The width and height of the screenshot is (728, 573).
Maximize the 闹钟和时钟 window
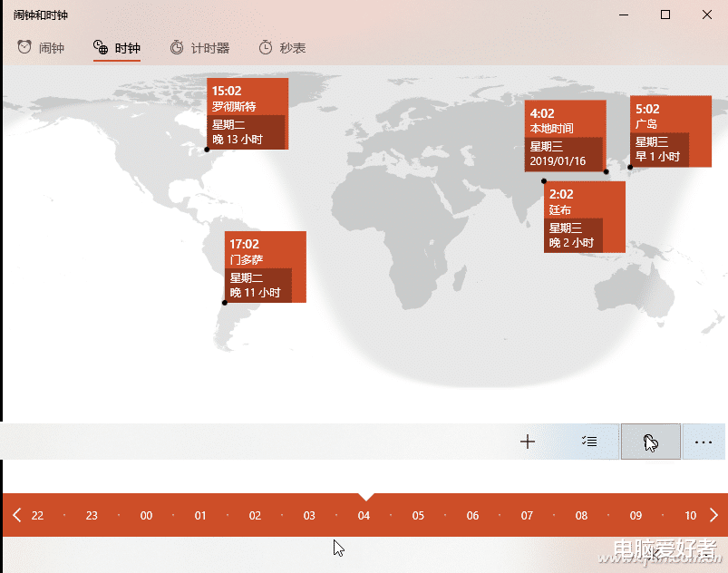tap(665, 15)
